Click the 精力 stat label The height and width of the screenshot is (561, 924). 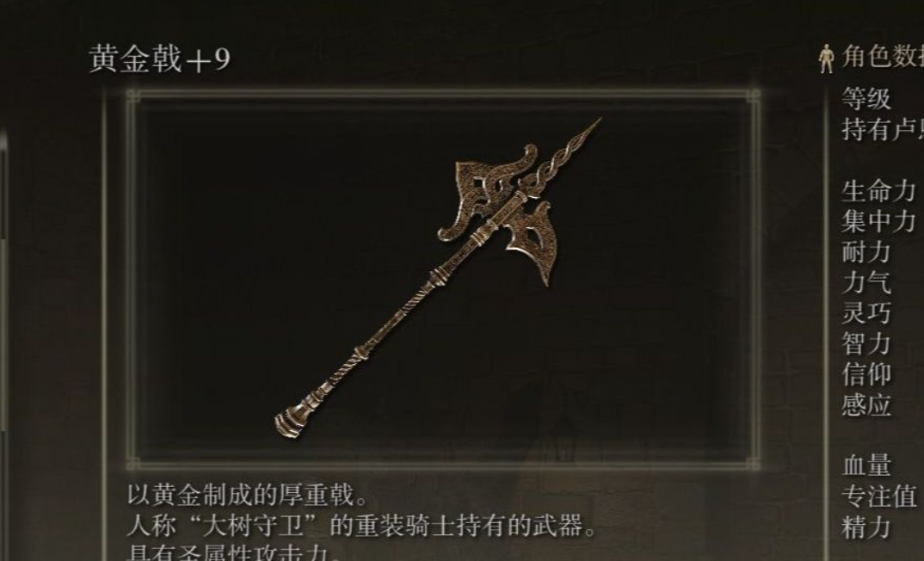(866, 527)
